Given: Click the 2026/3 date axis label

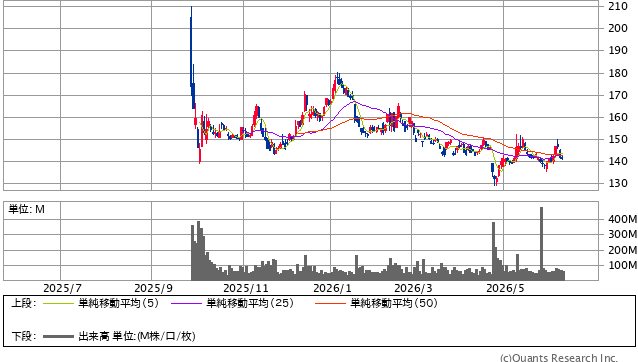Looking at the screenshot, I should point(413,288).
